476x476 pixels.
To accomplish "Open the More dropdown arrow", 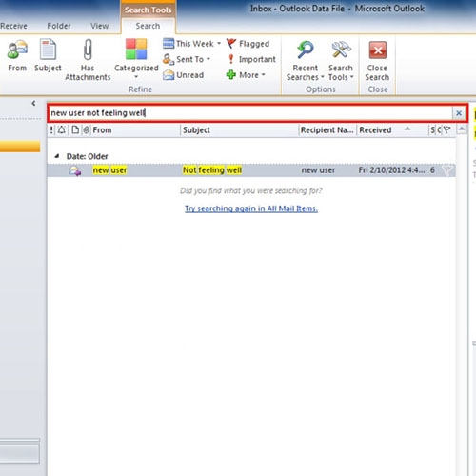I will [x=263, y=75].
